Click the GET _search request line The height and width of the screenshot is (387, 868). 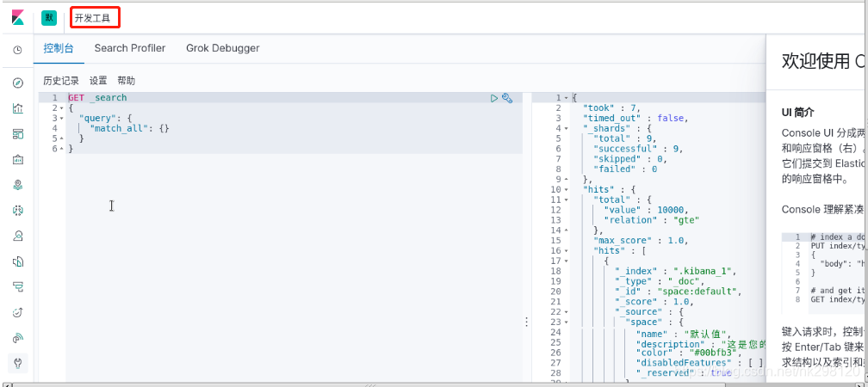pyautogui.click(x=97, y=98)
